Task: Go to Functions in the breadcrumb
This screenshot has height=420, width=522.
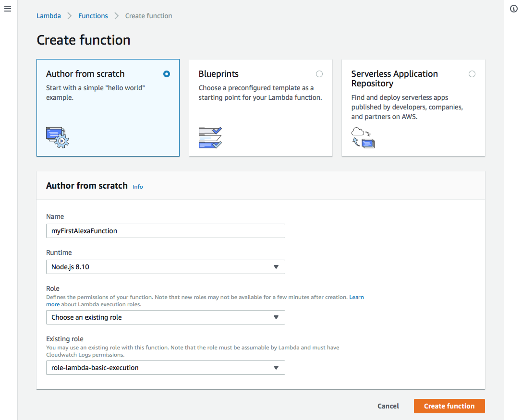Action: pos(93,16)
